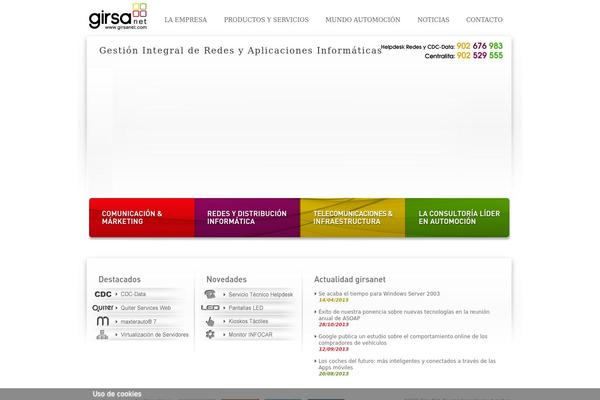600x400 pixels.
Task: Click the date 20/08/2013
Action: [334, 374]
